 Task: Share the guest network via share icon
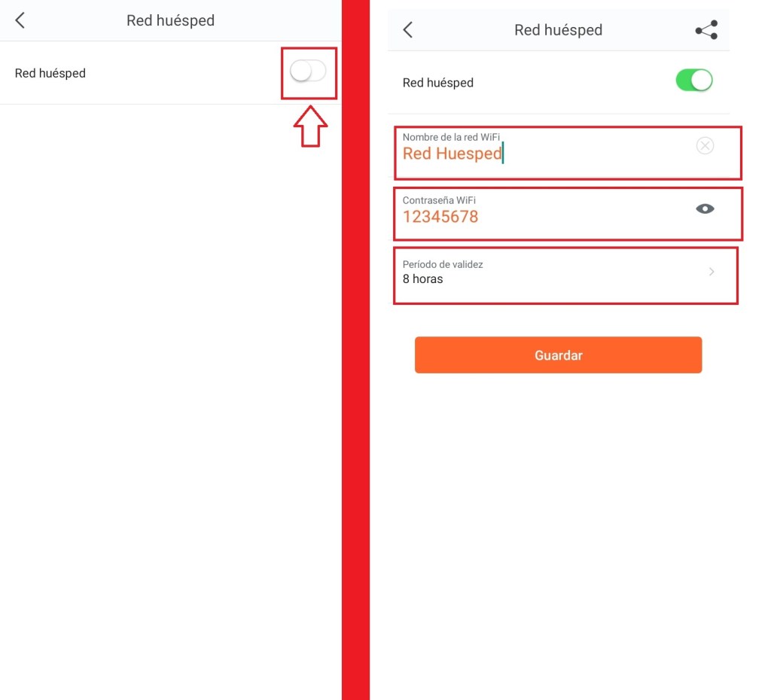[x=706, y=30]
